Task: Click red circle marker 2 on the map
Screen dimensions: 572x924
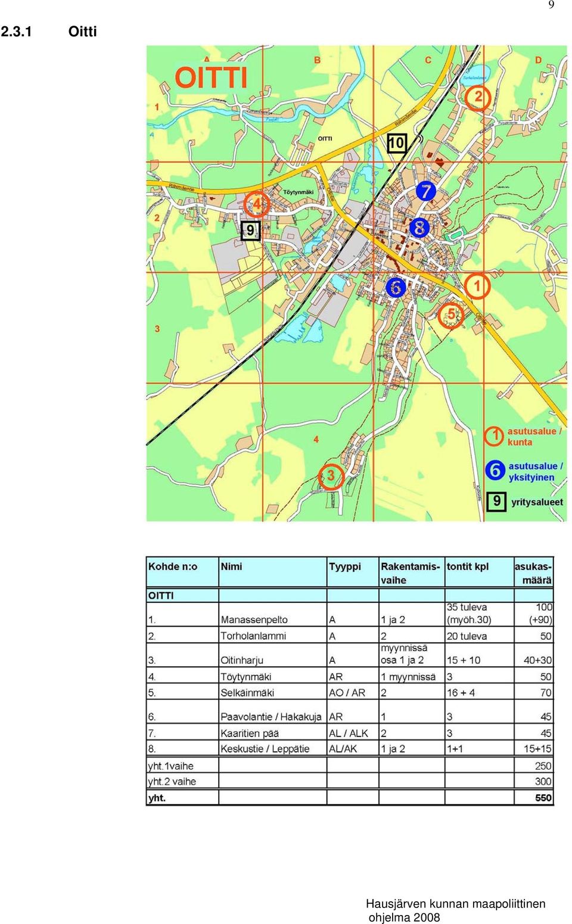Action: click(x=477, y=97)
